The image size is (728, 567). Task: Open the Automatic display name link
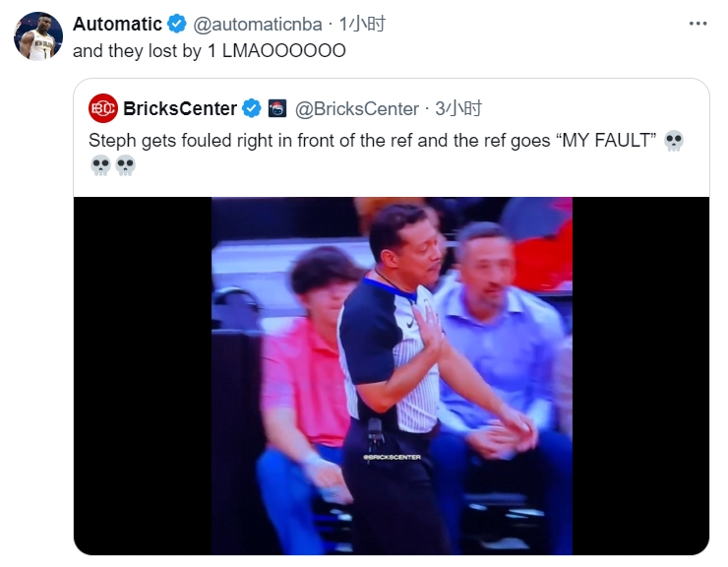(117, 25)
